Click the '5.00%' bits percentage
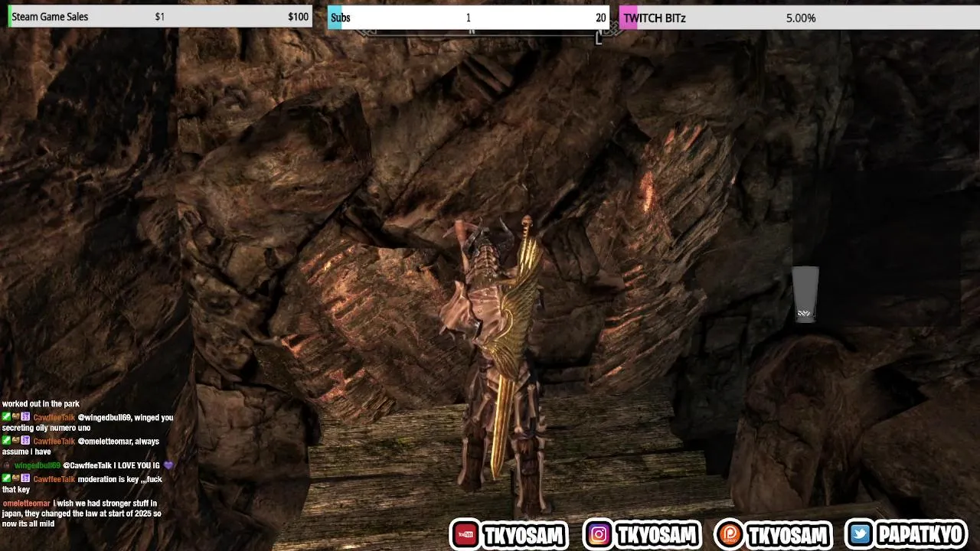This screenshot has width=980, height=551. [801, 18]
